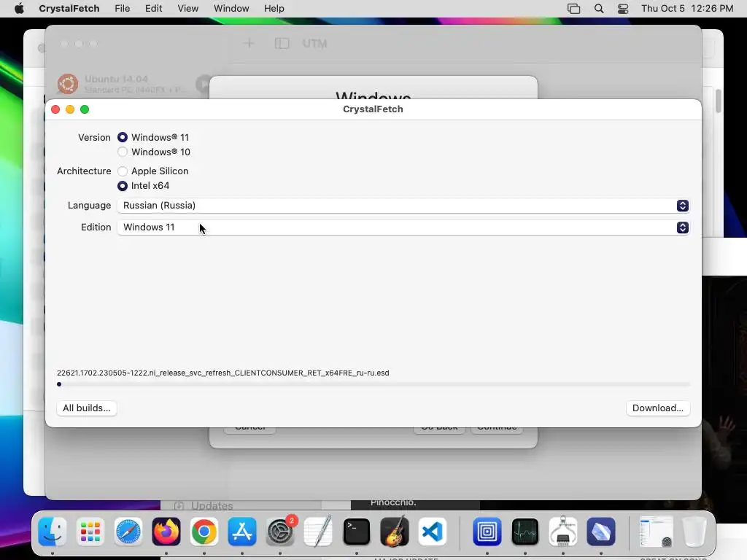
Task: Open Google Chrome from the Dock
Action: [x=204, y=532]
